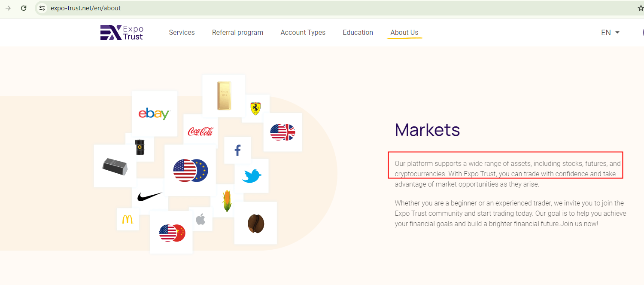The width and height of the screenshot is (644, 285).
Task: Open the Referral program link
Action: [237, 33]
